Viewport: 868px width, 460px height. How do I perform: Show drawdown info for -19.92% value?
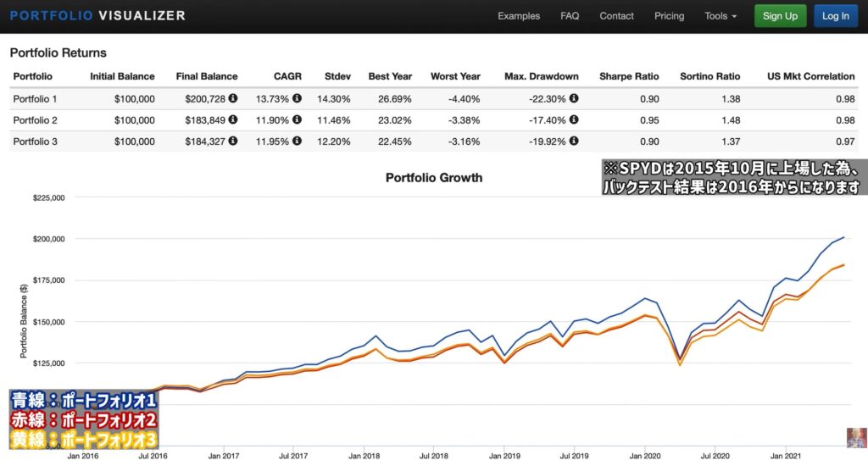[x=574, y=141]
